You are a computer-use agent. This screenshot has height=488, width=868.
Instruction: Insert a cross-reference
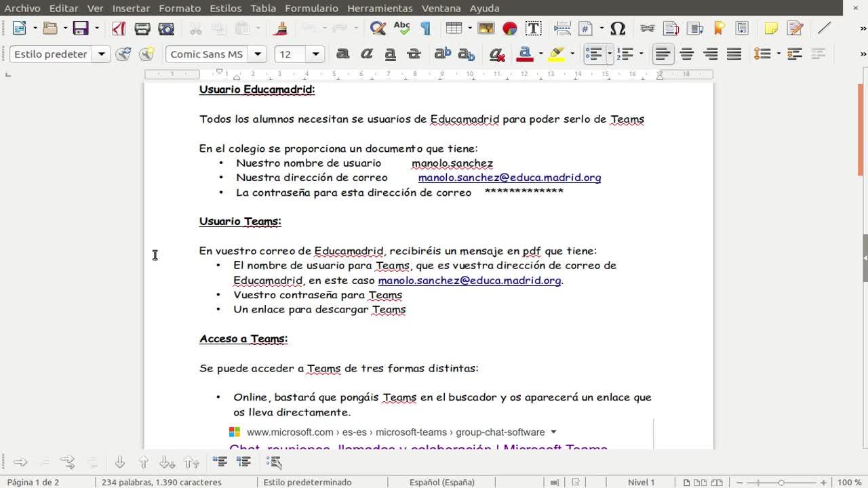point(742,28)
